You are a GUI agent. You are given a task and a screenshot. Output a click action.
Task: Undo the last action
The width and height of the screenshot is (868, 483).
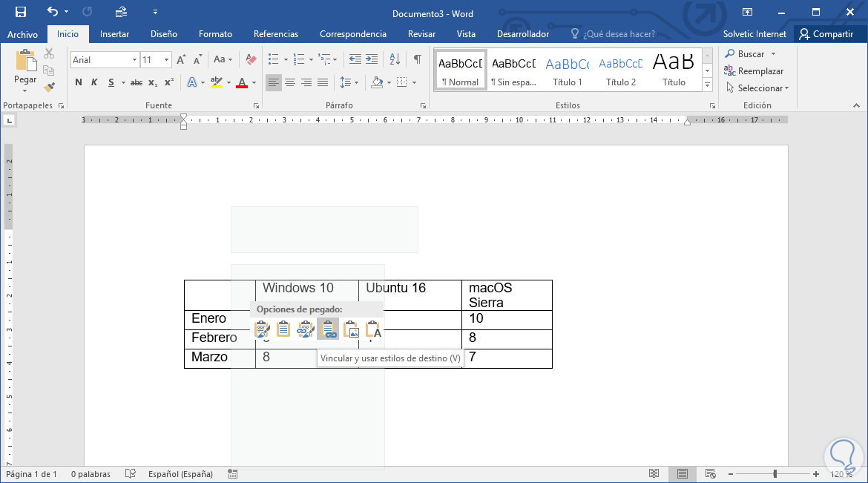(53, 12)
